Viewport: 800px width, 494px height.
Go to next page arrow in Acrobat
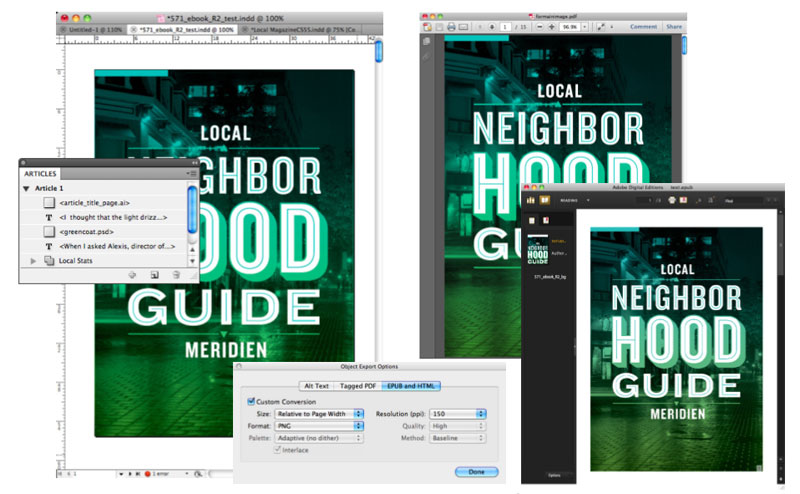[491, 27]
